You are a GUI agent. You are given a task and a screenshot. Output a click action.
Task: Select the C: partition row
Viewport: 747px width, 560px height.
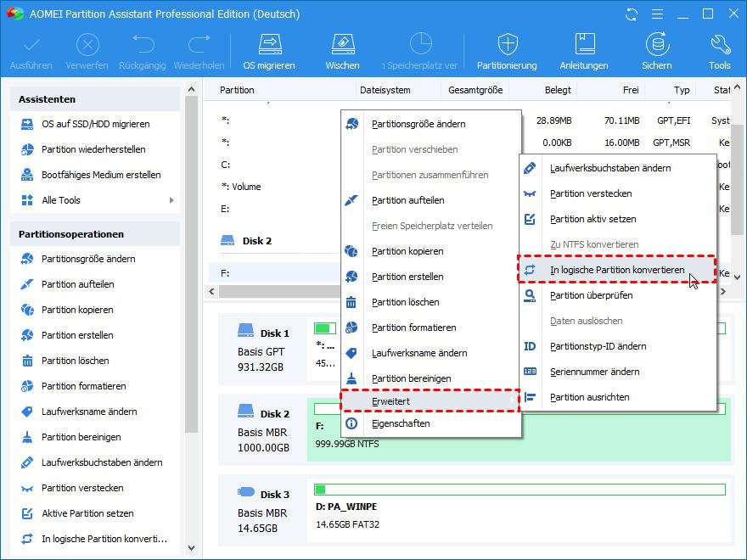coord(275,165)
